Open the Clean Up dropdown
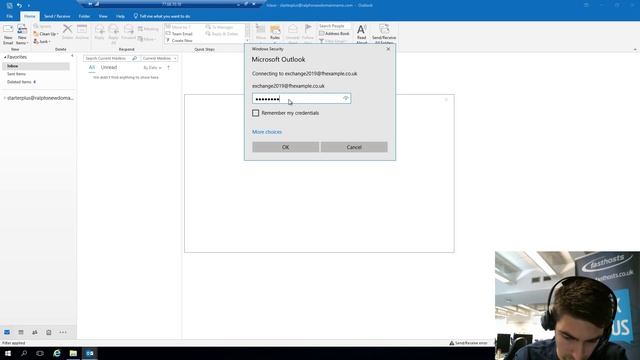 [46, 34]
